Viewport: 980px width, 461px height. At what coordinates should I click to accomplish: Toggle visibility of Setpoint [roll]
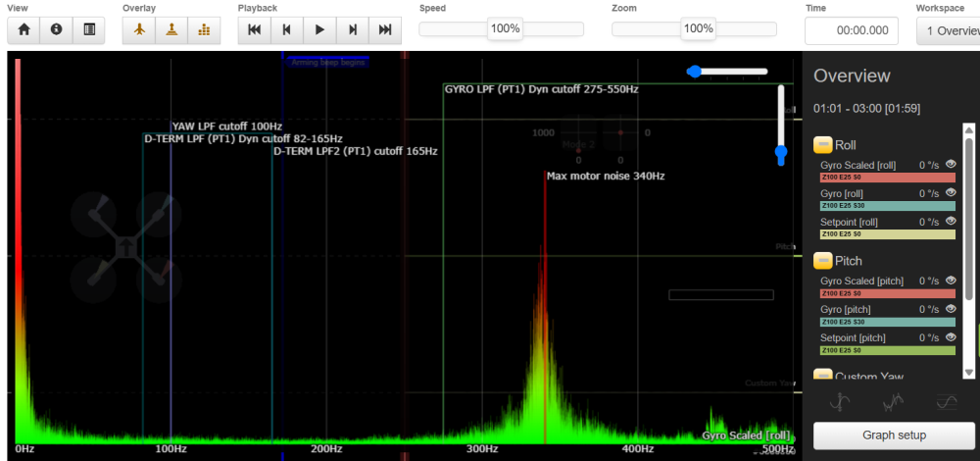pos(950,222)
